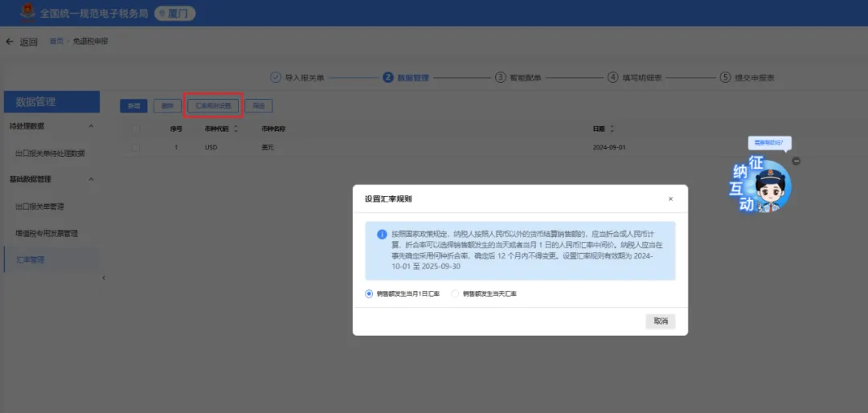
Task: Open the 厦门 region selector
Action: click(175, 14)
